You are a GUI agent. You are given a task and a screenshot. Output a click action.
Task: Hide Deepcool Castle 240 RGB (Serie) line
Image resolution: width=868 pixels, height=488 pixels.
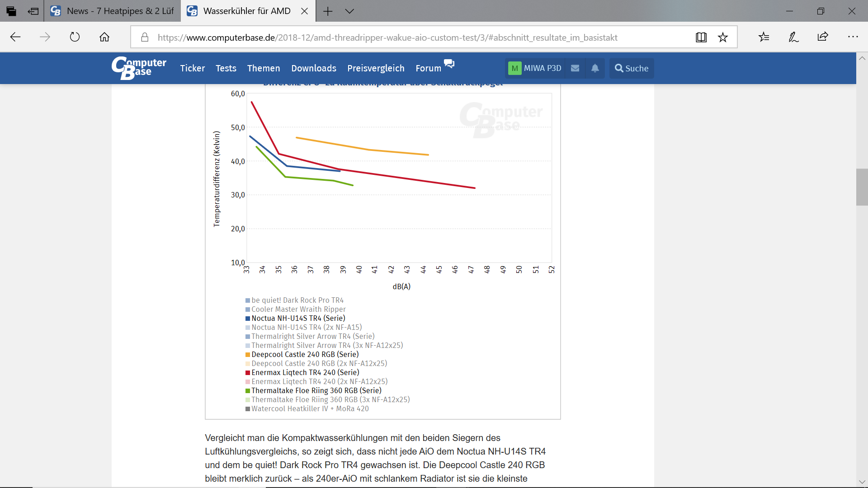click(305, 355)
